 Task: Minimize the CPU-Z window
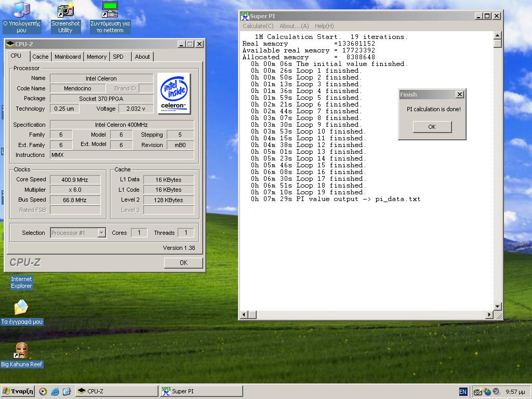(x=181, y=44)
